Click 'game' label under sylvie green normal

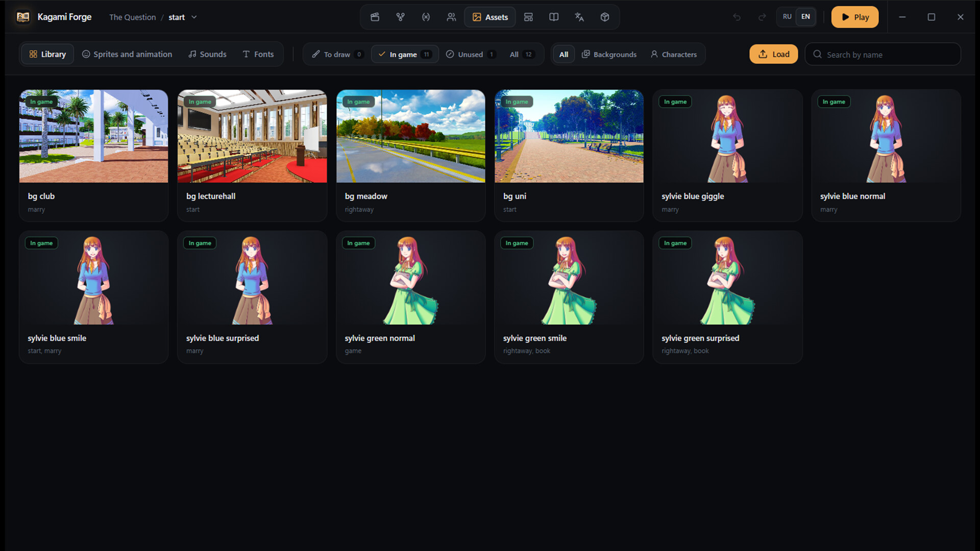click(353, 350)
